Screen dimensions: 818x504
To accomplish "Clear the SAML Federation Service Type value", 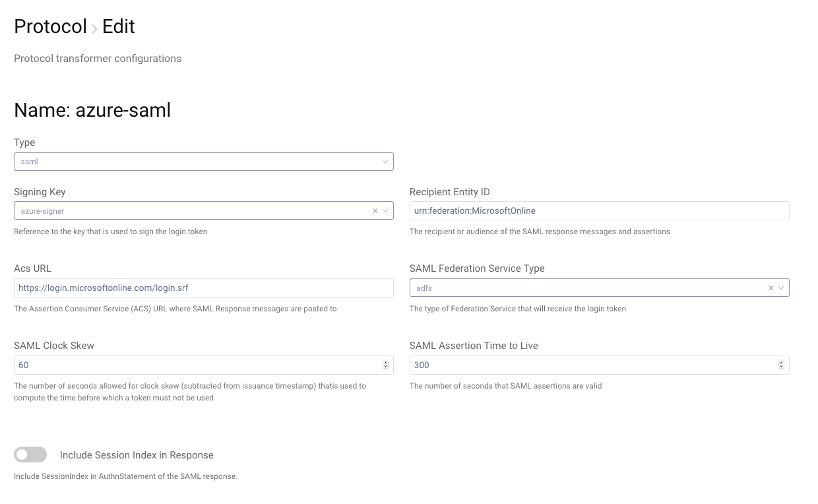I will coord(771,288).
